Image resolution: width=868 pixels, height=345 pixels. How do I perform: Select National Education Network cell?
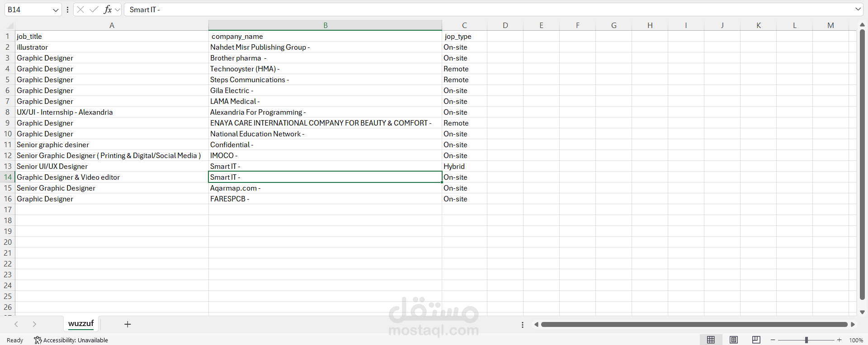pos(325,134)
